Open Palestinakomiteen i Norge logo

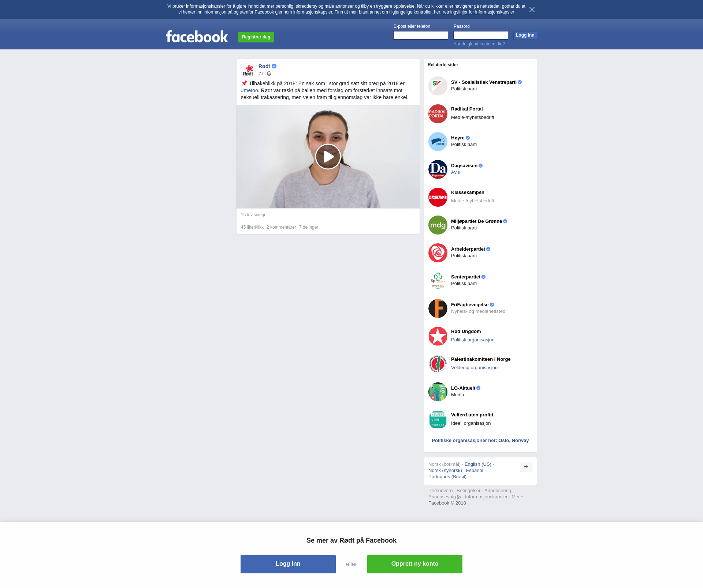[x=438, y=364]
